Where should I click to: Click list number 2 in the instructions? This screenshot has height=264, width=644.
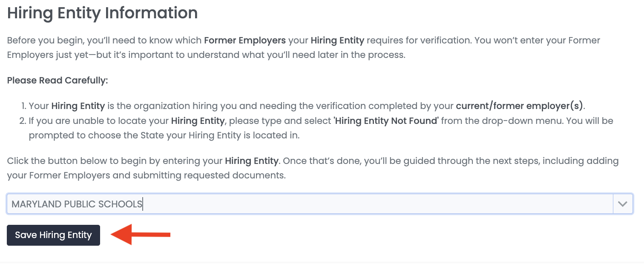pyautogui.click(x=24, y=121)
